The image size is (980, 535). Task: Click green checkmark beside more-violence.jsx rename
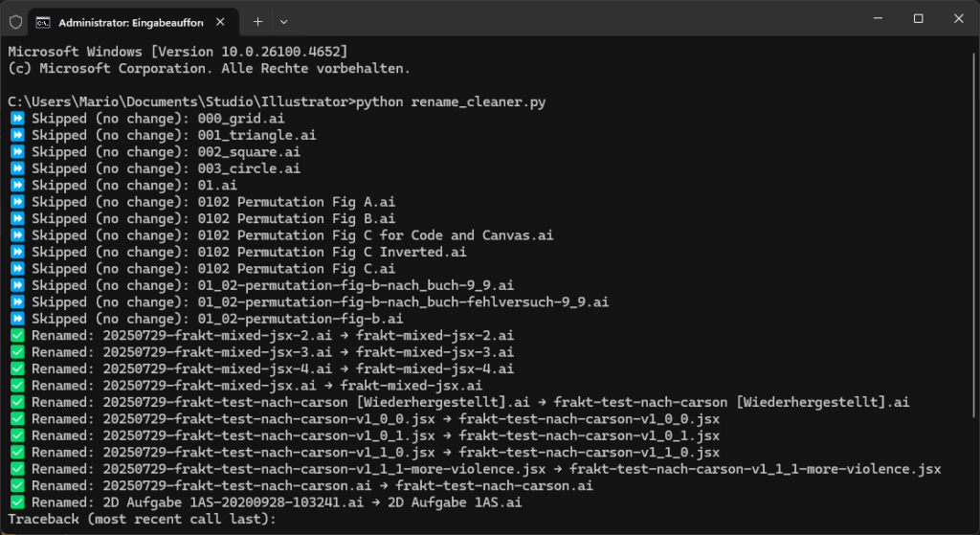tap(17, 469)
